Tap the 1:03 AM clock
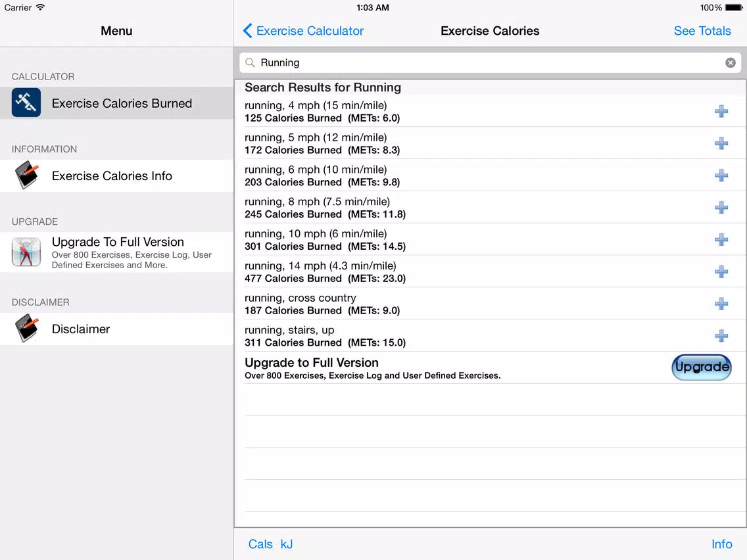The width and height of the screenshot is (747, 560). click(x=373, y=8)
